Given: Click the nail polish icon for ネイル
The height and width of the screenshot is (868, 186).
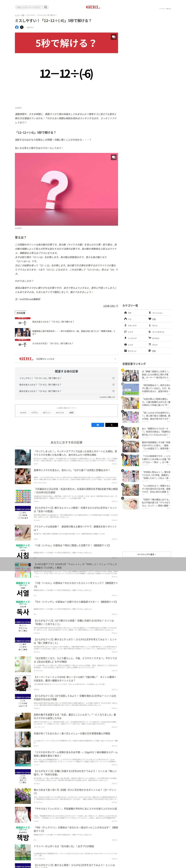Looking at the screenshot, I should click(x=150, y=325).
